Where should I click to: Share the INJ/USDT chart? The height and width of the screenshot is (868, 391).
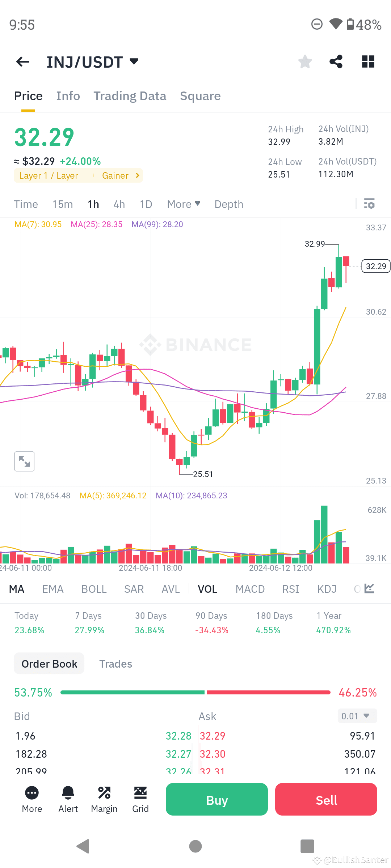coord(336,61)
